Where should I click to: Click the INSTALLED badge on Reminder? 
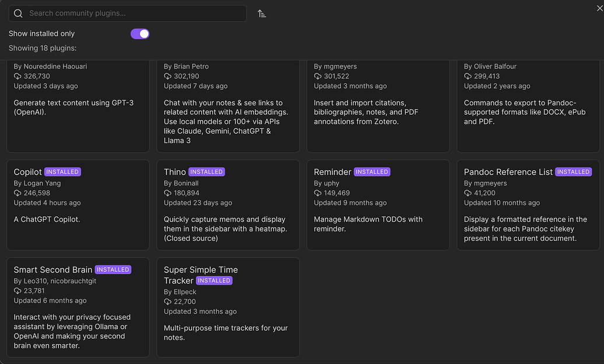point(372,172)
